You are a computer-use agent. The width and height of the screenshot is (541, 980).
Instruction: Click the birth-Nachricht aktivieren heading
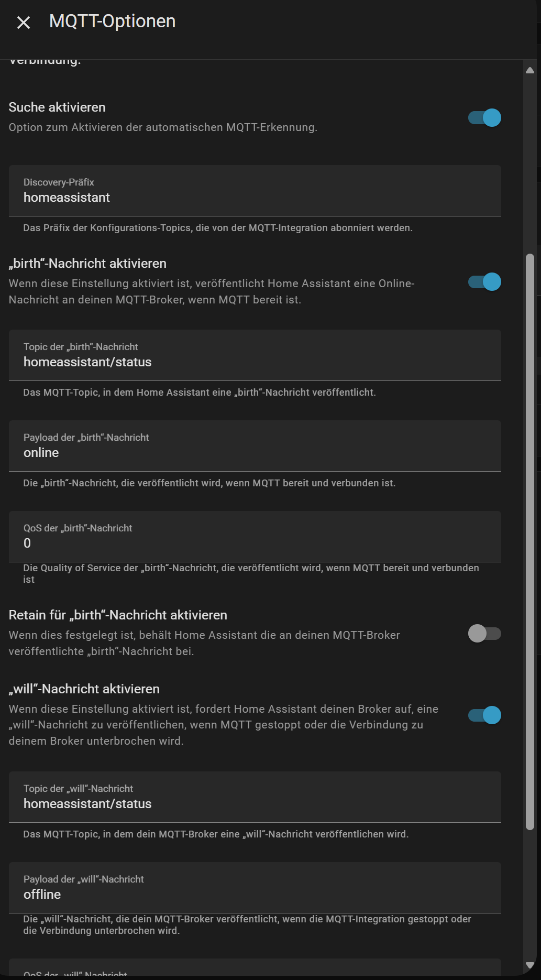87,264
